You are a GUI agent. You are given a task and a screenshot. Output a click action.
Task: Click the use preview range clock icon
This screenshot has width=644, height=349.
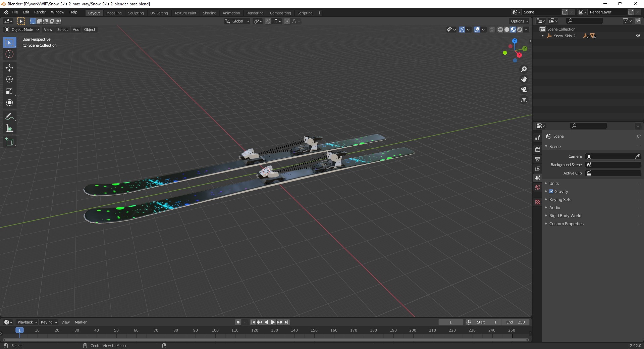[469, 322]
